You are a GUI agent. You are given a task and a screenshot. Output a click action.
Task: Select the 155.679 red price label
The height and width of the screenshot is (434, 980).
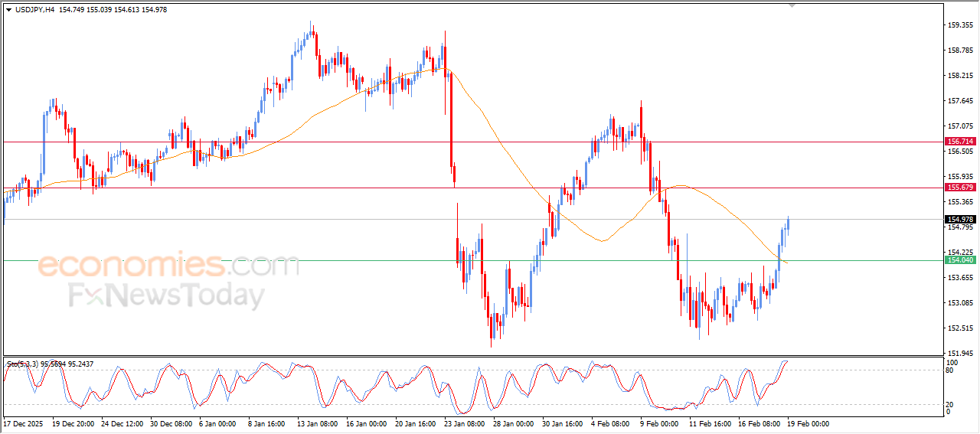coord(959,188)
